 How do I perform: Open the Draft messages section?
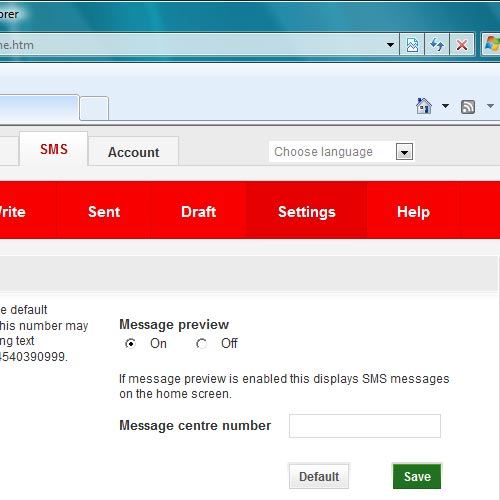tap(198, 212)
